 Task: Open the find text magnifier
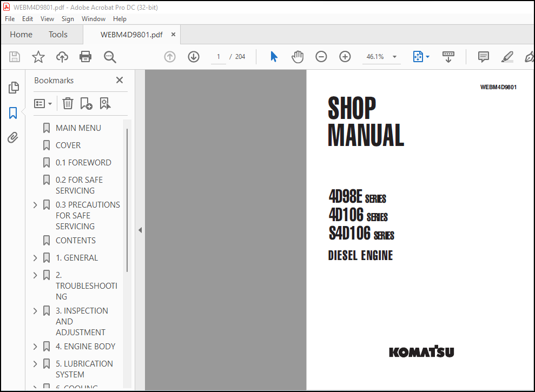pyautogui.click(x=110, y=57)
